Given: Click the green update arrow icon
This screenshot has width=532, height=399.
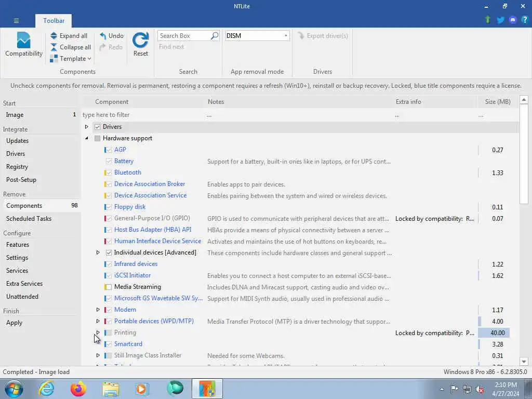Looking at the screenshot, I should click(x=488, y=20).
